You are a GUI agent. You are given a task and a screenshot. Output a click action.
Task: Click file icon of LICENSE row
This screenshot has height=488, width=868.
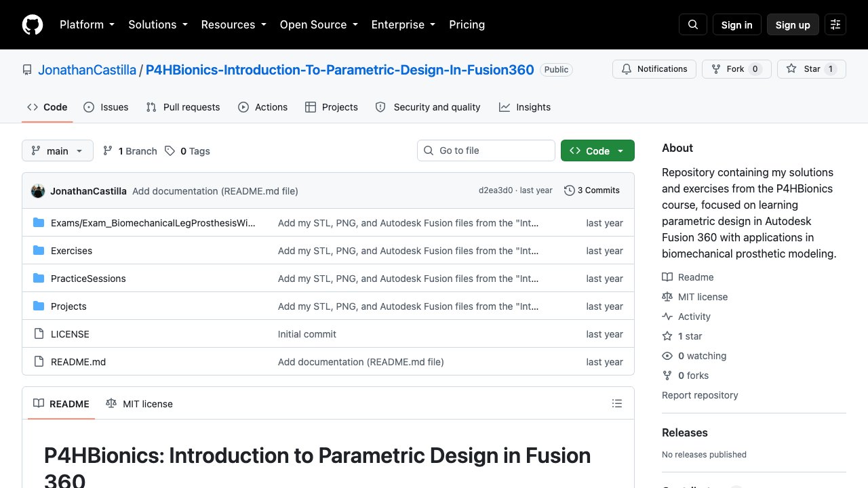pyautogui.click(x=39, y=334)
